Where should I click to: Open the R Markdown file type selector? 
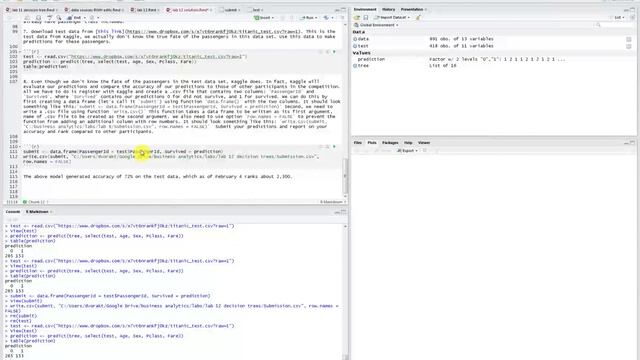tap(333, 202)
